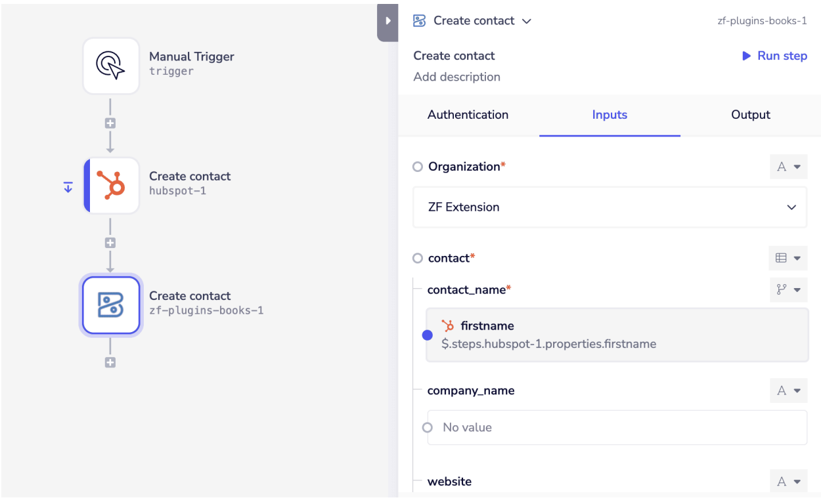Select the HubSpot Create contact node icon
The width and height of the screenshot is (821, 504).
click(x=111, y=186)
